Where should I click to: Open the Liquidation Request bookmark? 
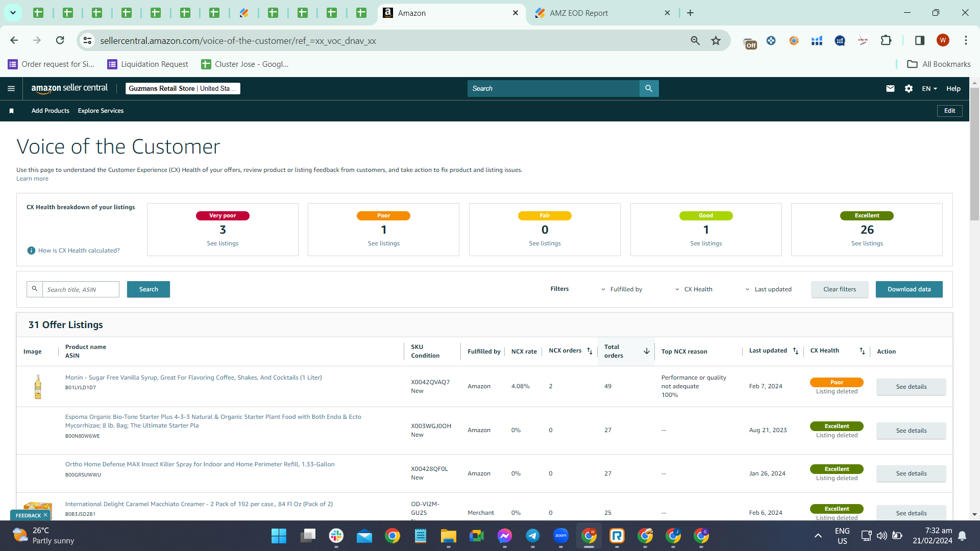point(148,64)
